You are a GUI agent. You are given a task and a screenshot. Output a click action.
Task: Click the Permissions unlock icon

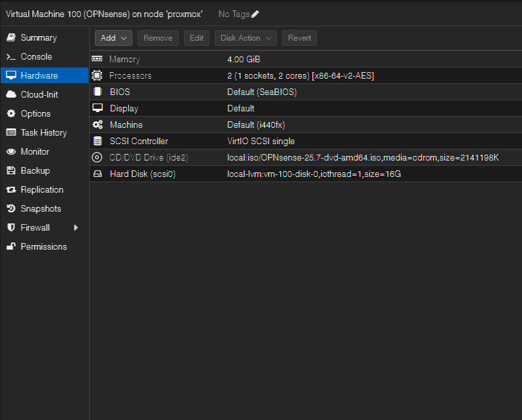pos(11,246)
